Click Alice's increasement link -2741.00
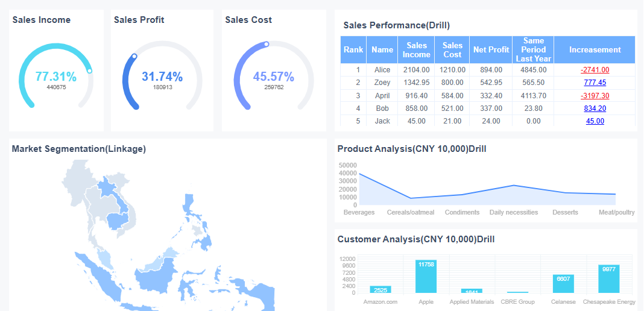Viewport: 644px width, 311px height. (595, 70)
